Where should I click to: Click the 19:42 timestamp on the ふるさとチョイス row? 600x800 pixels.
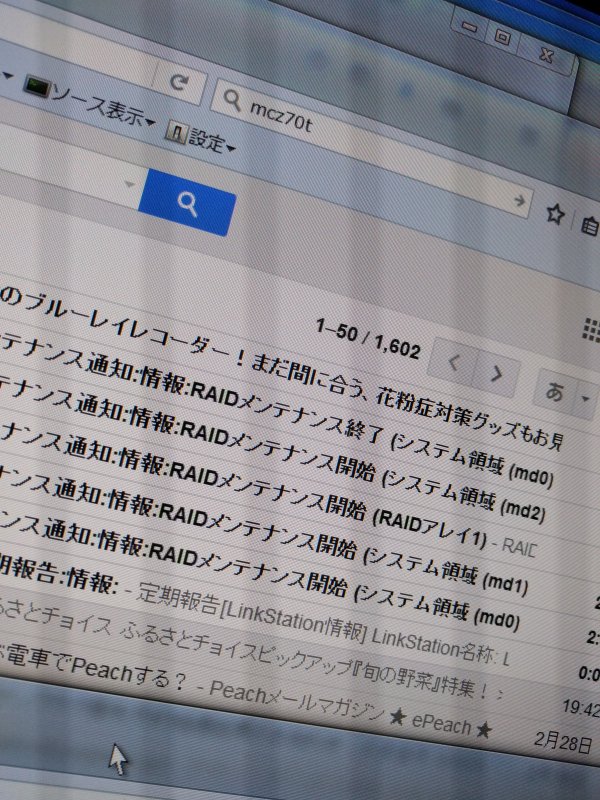[581, 708]
